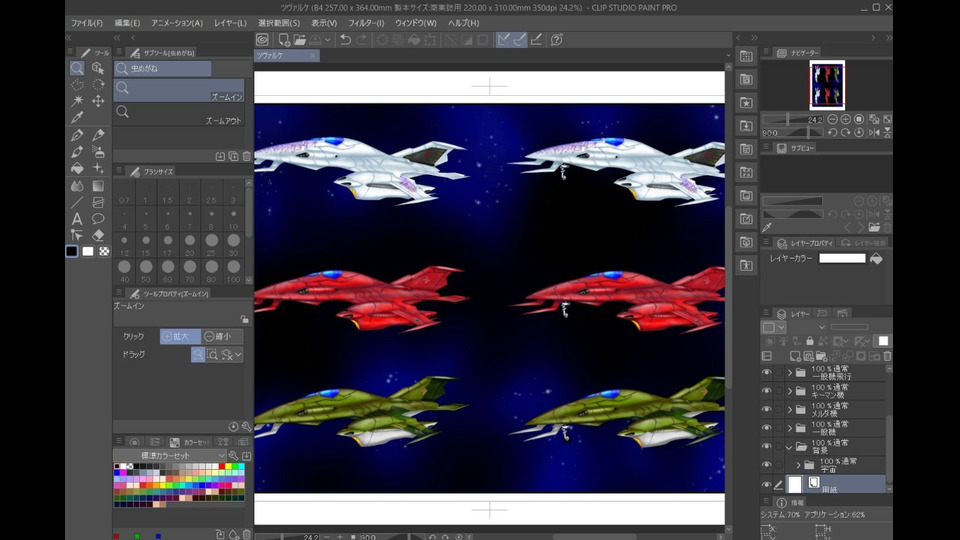Expand the 一般機 folder
This screenshot has width=960, height=540.
(x=790, y=427)
